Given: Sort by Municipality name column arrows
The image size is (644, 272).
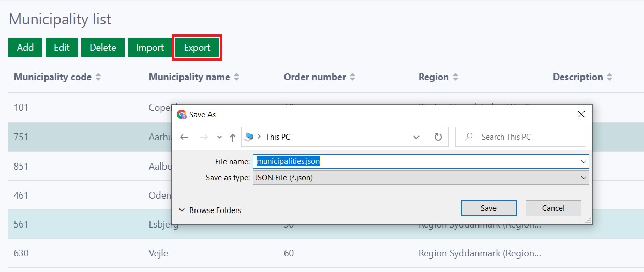Looking at the screenshot, I should (x=236, y=77).
